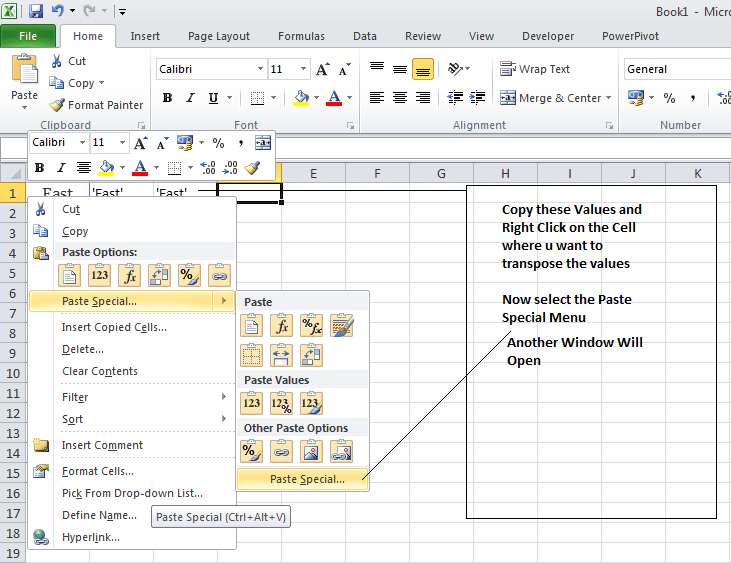Screen dimensions: 731x563
Task: Click Keep Source Column Widths paste icon
Action: (282, 355)
